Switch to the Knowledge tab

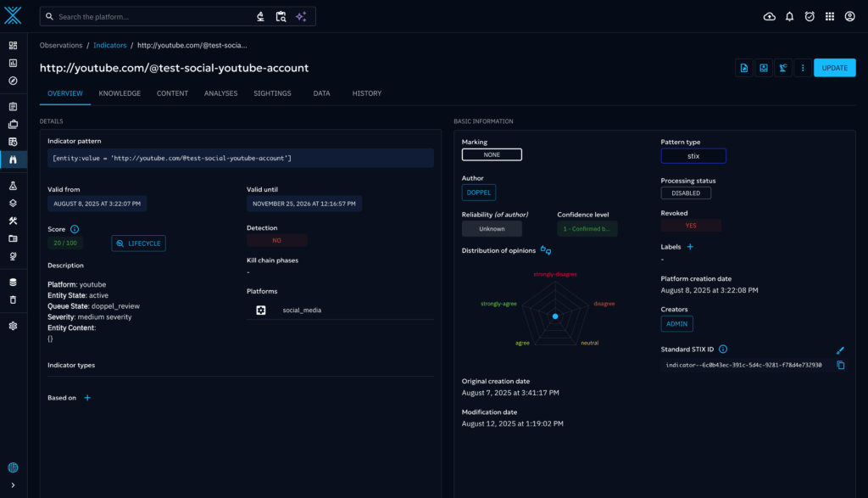(120, 93)
